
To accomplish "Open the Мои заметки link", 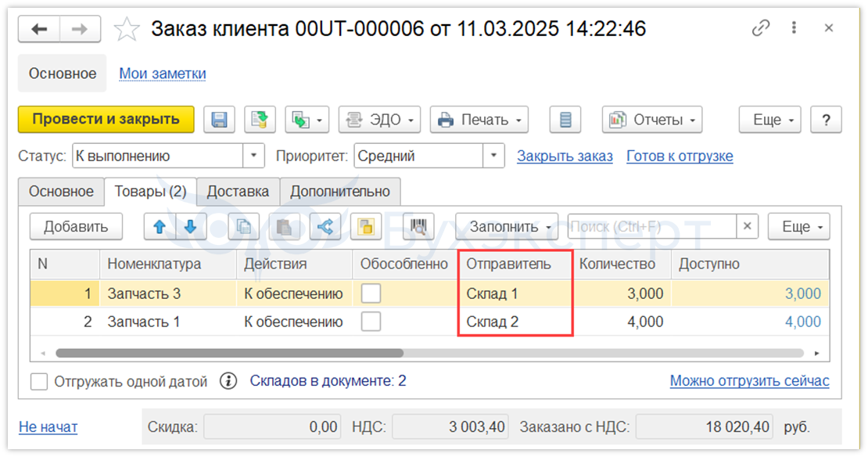I will pos(163,74).
